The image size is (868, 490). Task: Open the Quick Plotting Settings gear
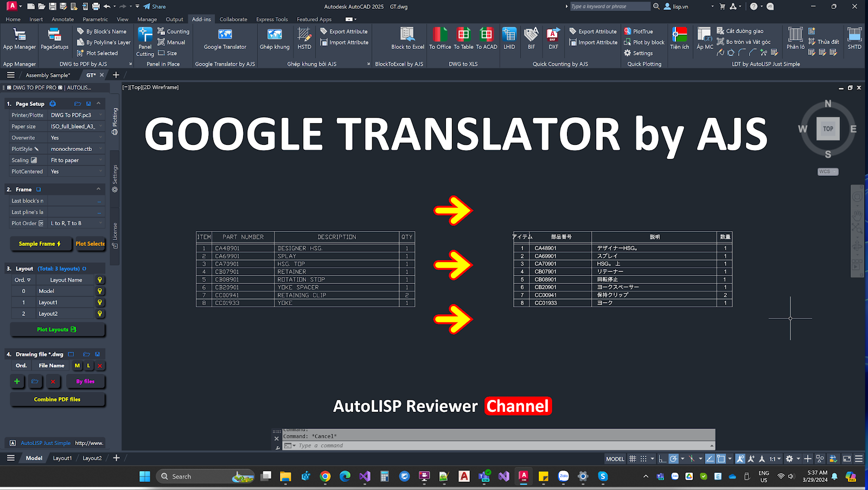[639, 53]
